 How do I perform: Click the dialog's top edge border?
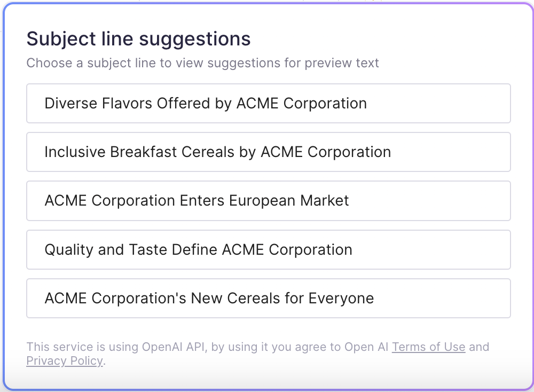coord(267,2)
